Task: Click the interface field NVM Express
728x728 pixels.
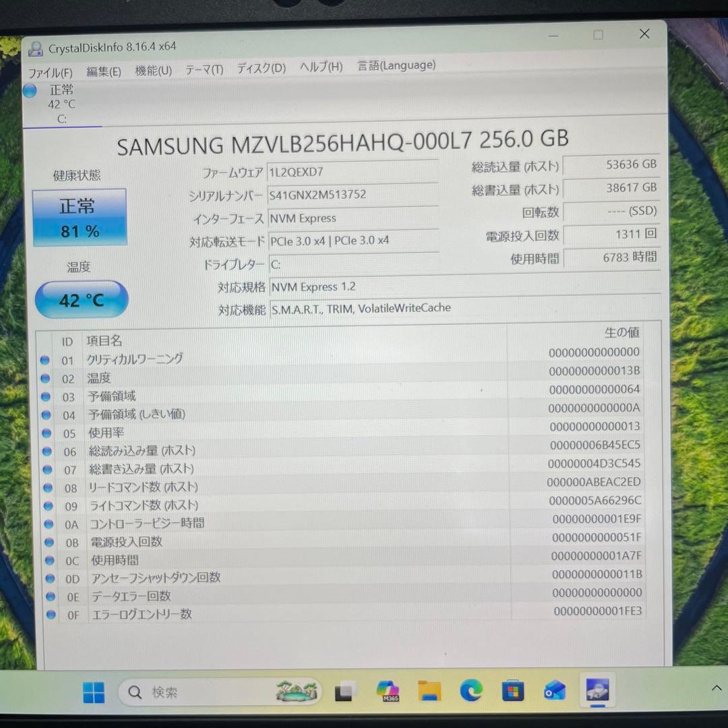Action: [x=353, y=218]
